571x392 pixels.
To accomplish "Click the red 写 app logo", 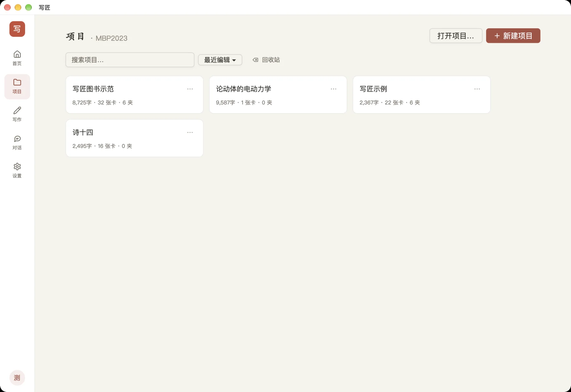I will pyautogui.click(x=17, y=29).
